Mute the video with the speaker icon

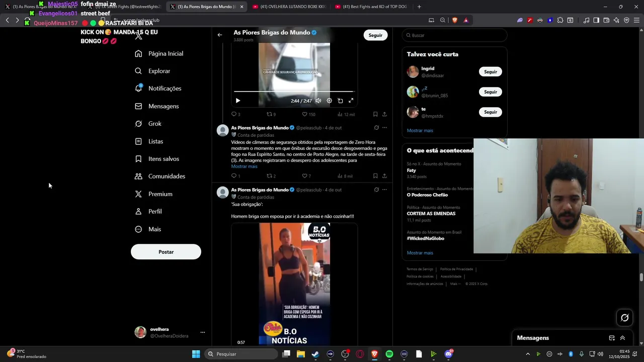point(318,101)
